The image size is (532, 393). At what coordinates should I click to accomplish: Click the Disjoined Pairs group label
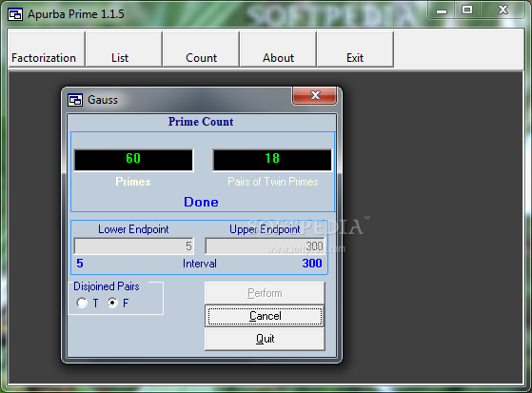(x=107, y=286)
